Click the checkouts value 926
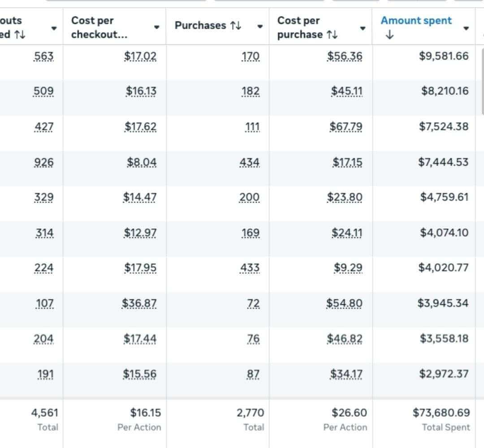484x448 pixels. (44, 162)
